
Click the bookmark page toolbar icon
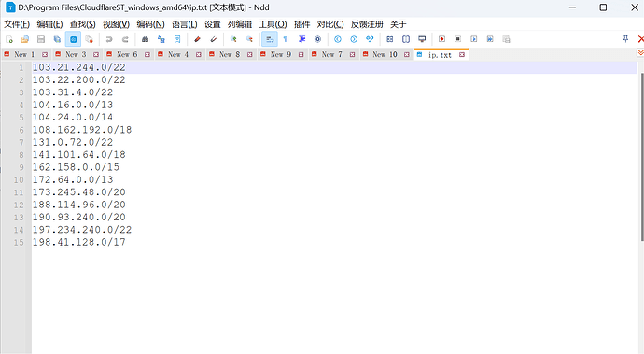point(177,39)
